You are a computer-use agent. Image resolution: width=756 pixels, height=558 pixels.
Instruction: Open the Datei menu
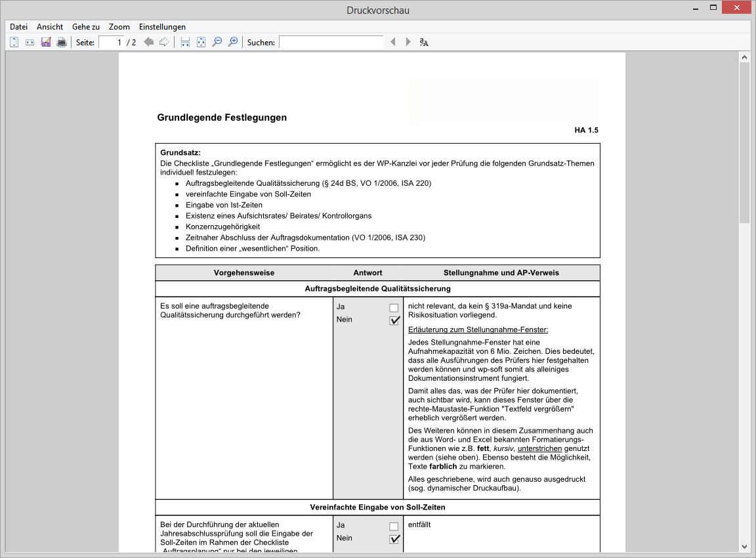click(19, 27)
